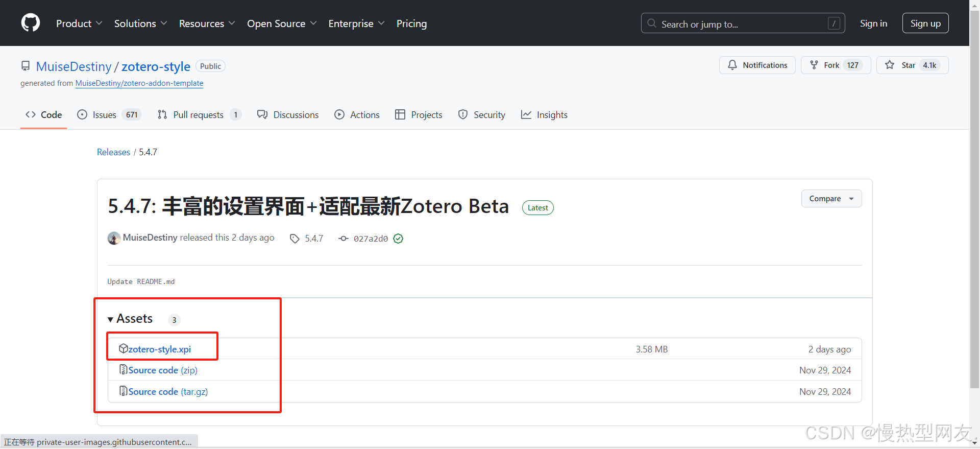980x449 pixels.
Task: Click the 3.58 MB file size text
Action: (x=652, y=349)
